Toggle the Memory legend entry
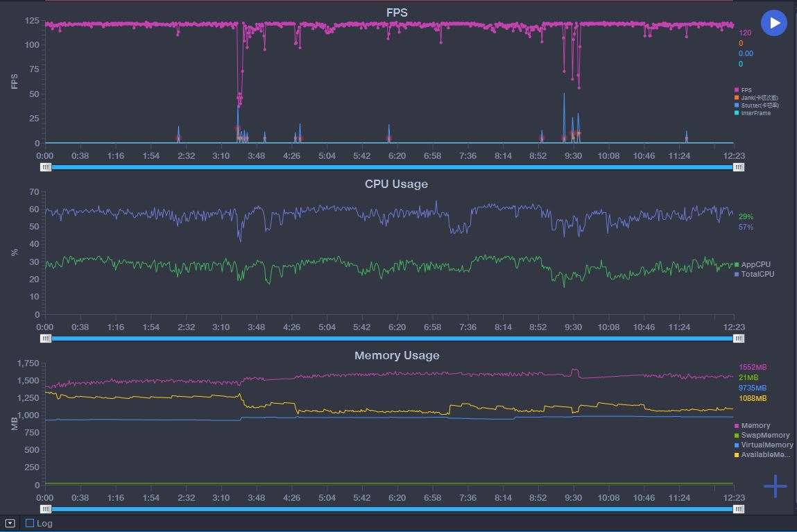 737,426
